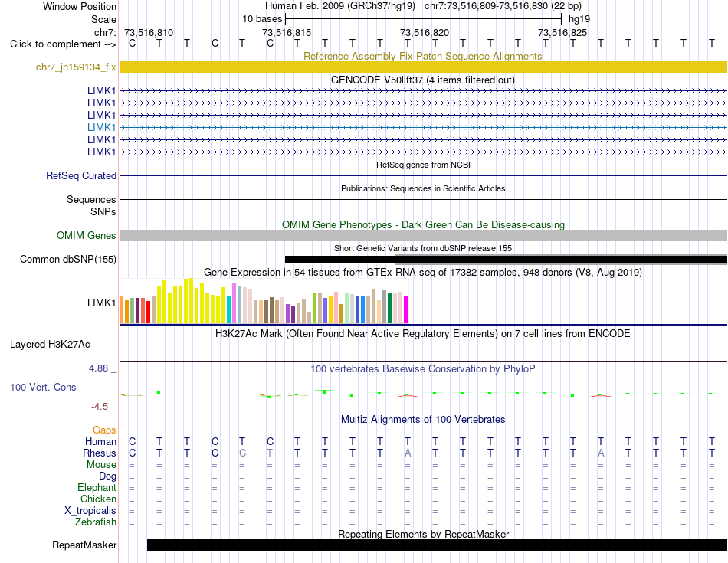Open the H3K27Ac Mark track title
The height and width of the screenshot is (563, 728).
point(422,333)
